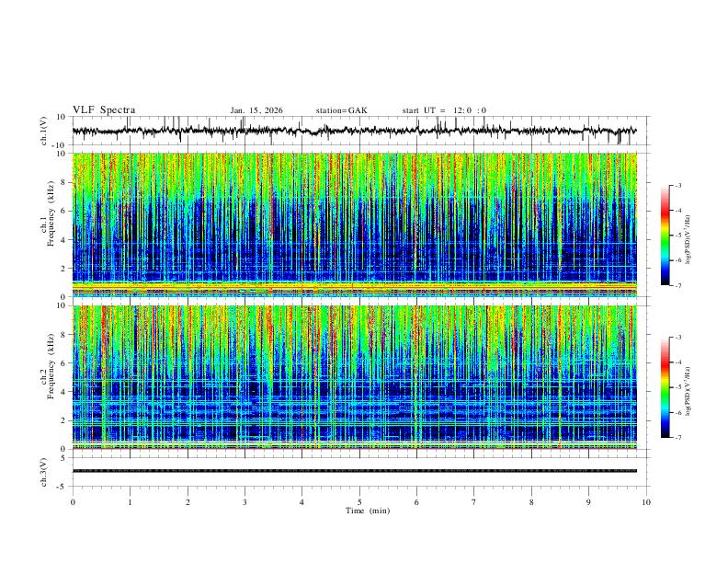Click the ch.2 'Frequency (kHz)' axis label
The height and width of the screenshot is (563, 728).
tap(51, 366)
